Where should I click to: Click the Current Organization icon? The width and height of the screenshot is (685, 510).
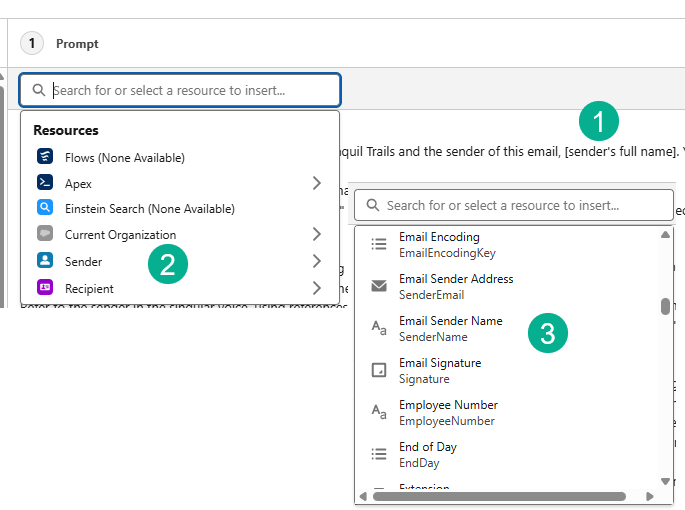[x=45, y=235]
